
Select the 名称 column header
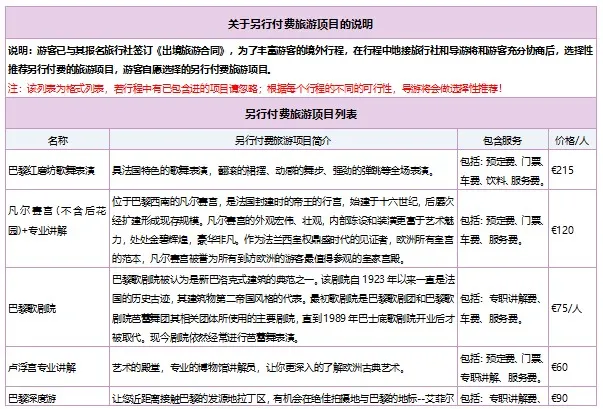pos(56,140)
